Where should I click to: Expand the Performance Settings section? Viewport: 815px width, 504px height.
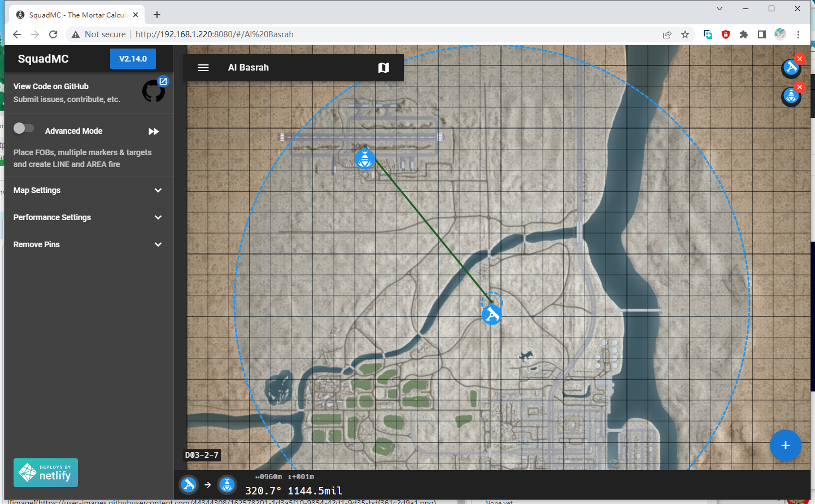click(x=88, y=217)
